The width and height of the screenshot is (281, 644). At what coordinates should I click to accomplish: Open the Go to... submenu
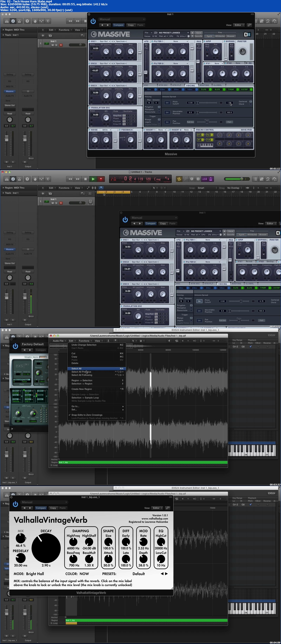tap(96, 406)
